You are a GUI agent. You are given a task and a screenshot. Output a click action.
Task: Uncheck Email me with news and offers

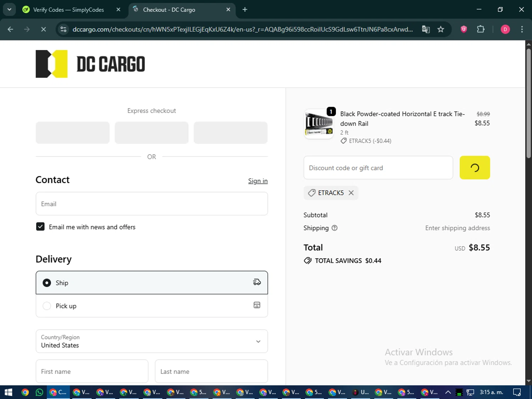(x=40, y=227)
